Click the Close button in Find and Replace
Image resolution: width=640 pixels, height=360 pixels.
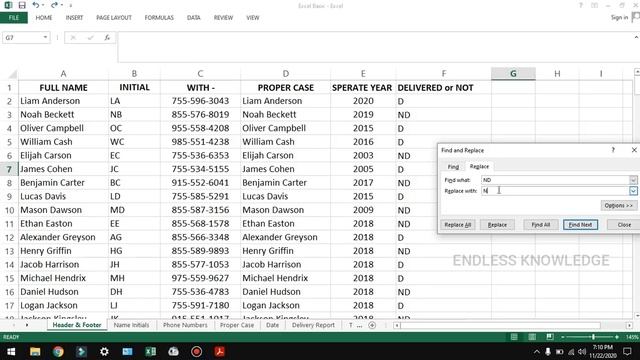tap(623, 225)
